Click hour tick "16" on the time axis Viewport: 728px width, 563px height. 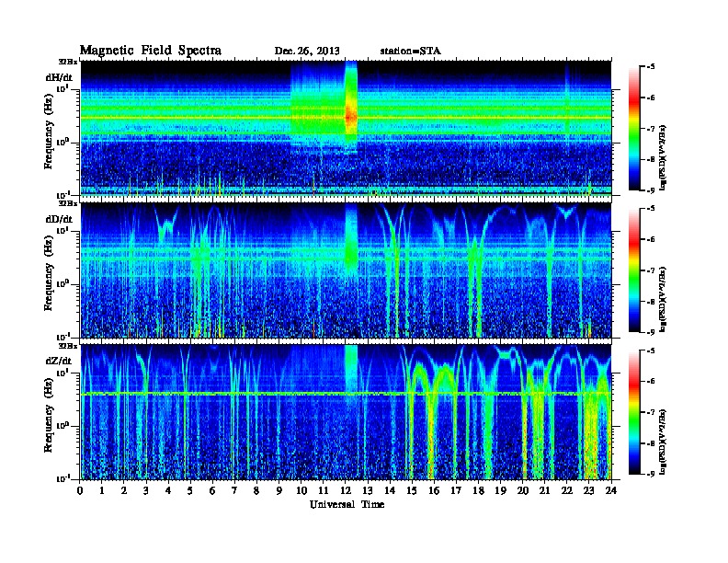click(434, 490)
